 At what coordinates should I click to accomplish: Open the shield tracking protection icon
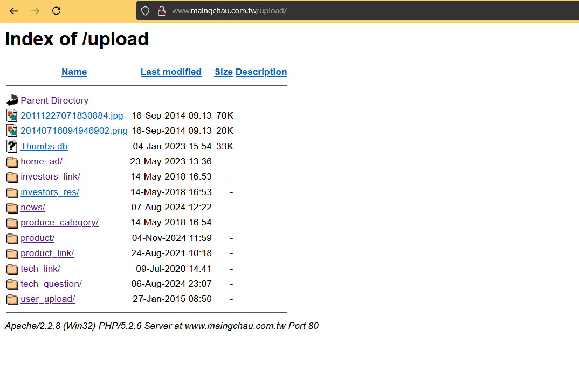tap(146, 11)
